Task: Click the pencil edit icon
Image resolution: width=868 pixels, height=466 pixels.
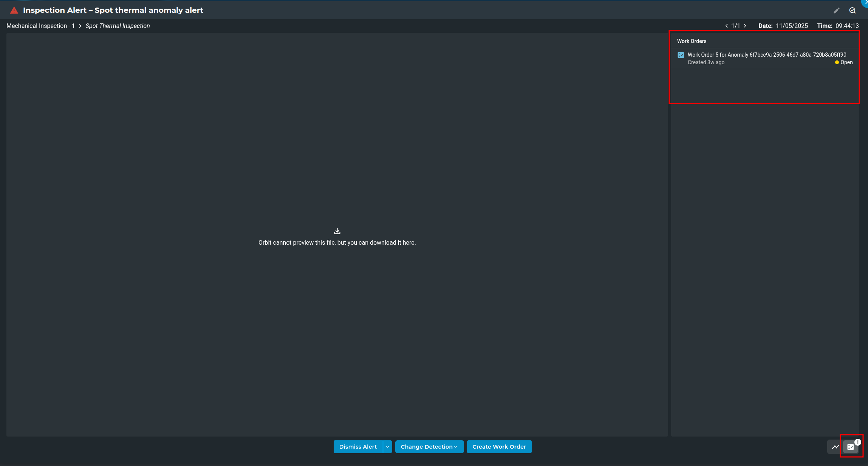Action: click(836, 11)
